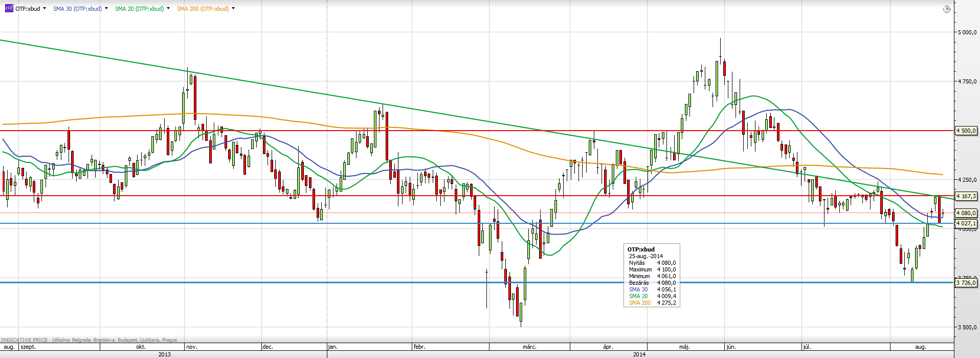This screenshot has height=358, width=980.
Task: Click the blue SMA 30 (OTP:xbud) label
Action: pos(77,9)
